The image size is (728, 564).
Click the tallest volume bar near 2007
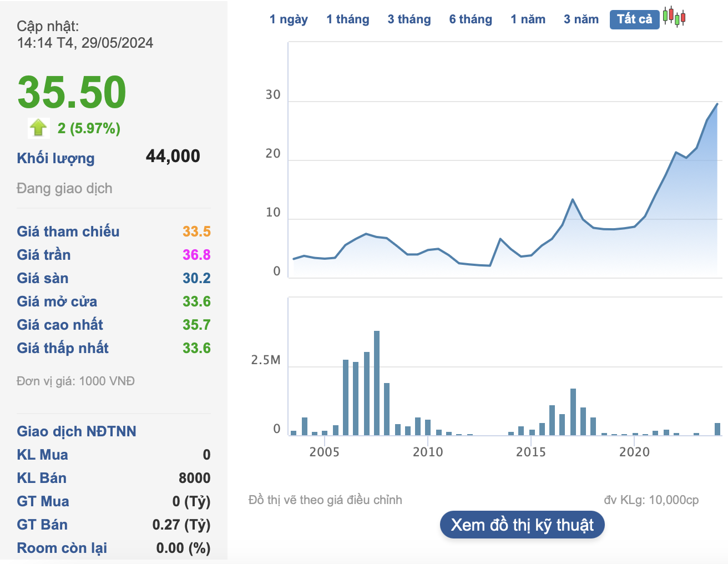[x=377, y=383]
